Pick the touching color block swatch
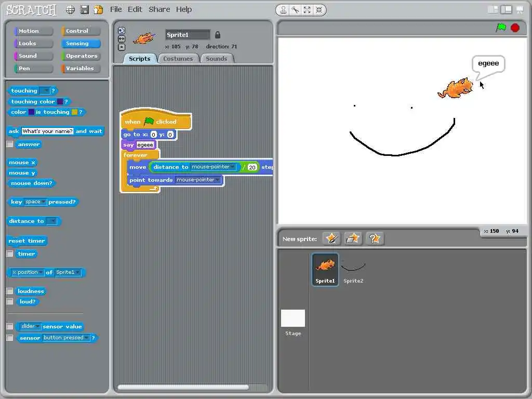 pos(60,101)
